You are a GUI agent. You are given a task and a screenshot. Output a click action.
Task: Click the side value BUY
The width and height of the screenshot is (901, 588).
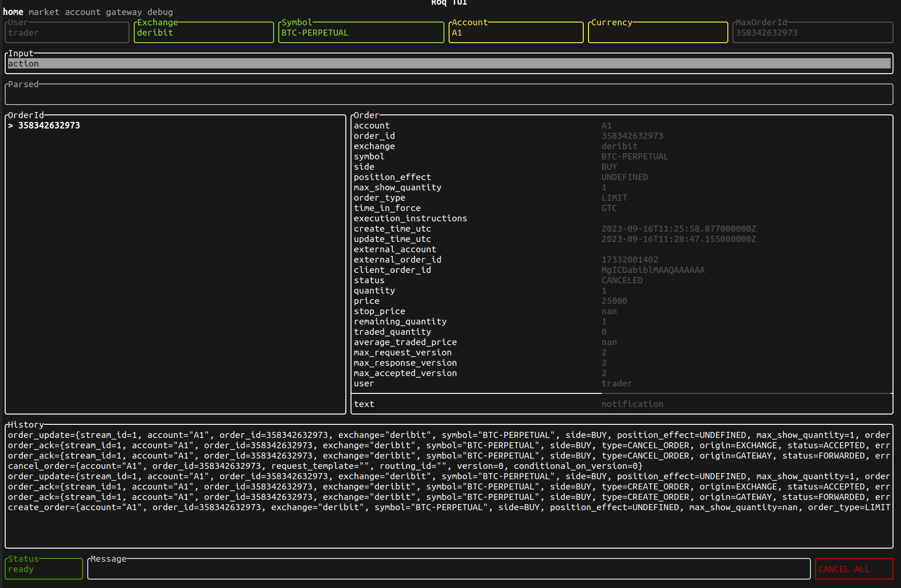[x=609, y=166]
